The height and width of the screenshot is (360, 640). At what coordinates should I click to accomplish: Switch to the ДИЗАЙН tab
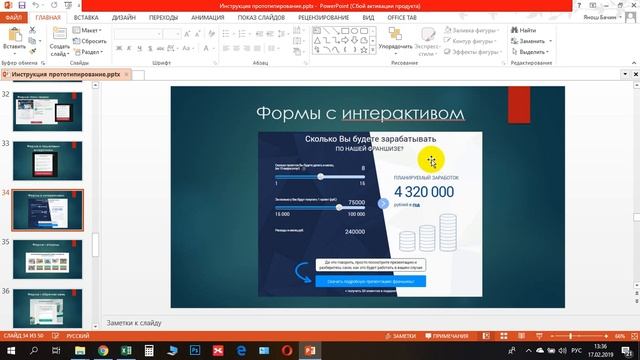coord(124,18)
